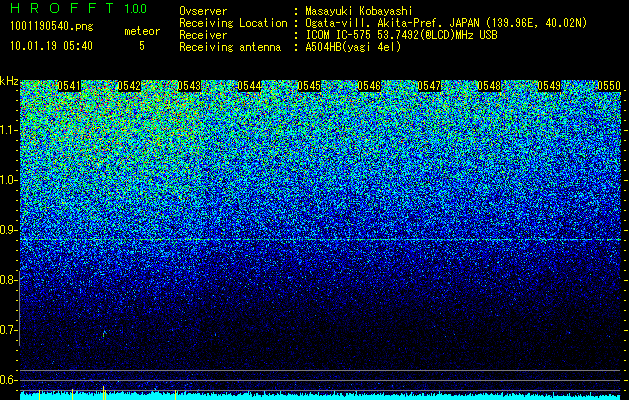Select the 0543 time marker
The image size is (629, 400).
pyautogui.click(x=189, y=86)
